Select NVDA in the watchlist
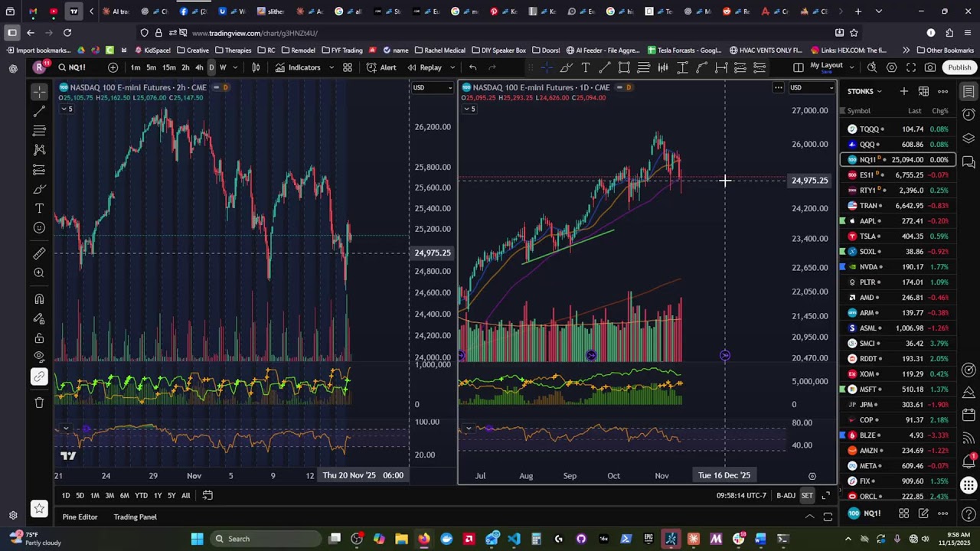The image size is (980, 551). click(898, 267)
